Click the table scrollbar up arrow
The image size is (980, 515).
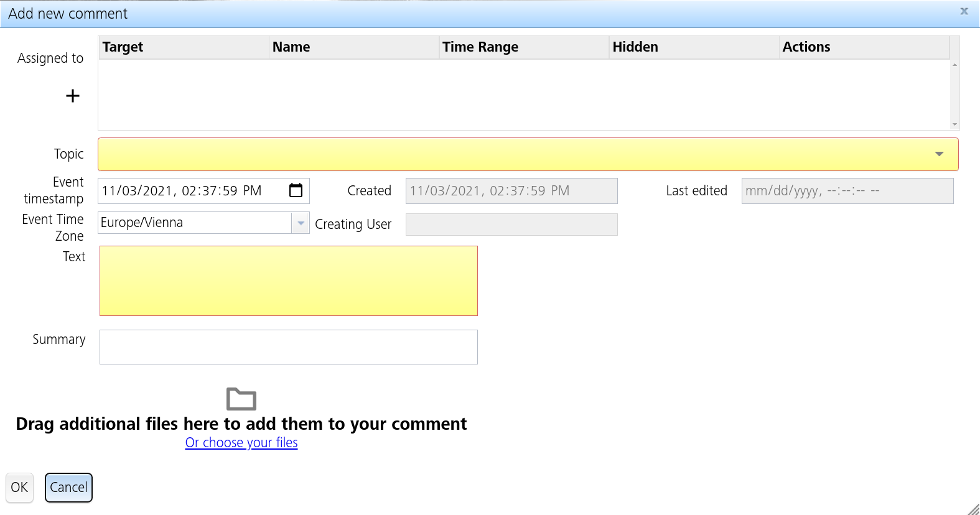click(x=954, y=65)
